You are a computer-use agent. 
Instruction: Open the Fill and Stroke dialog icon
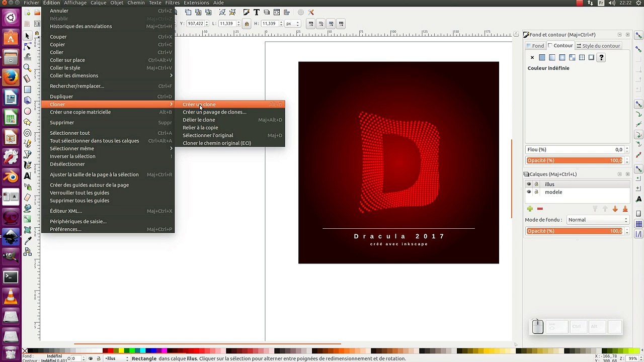point(246,12)
